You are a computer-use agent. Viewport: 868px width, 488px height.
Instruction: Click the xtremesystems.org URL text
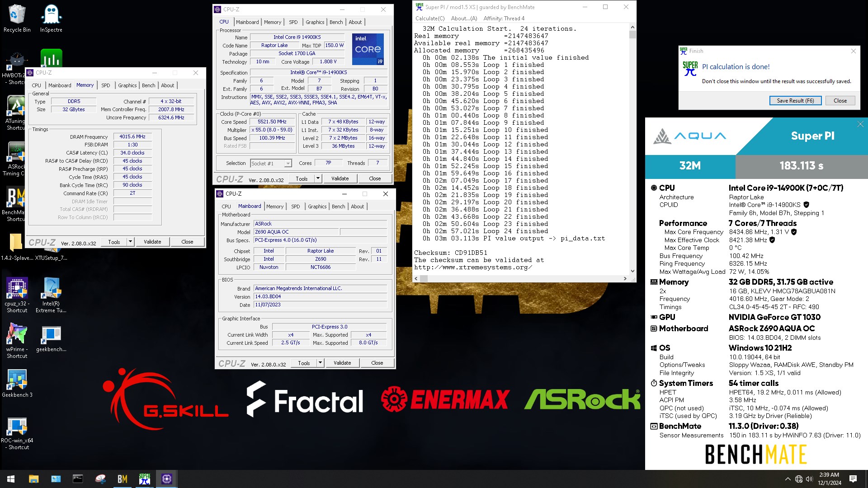473,267
